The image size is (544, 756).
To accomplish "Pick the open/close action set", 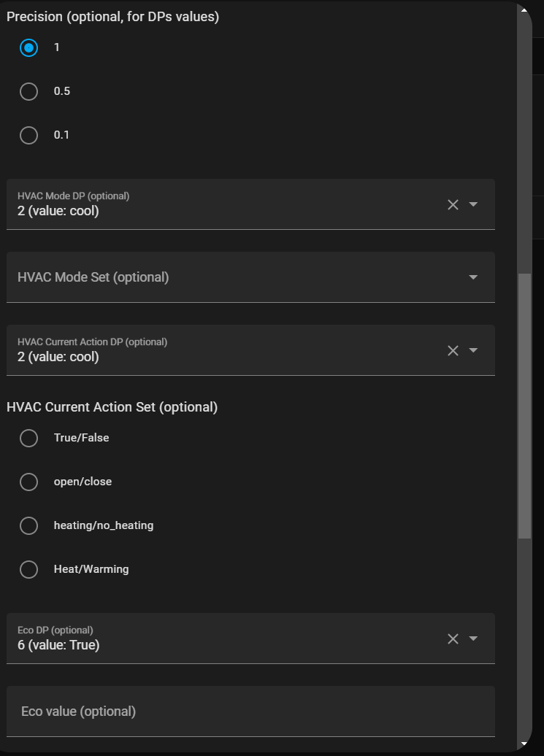I will [x=28, y=482].
